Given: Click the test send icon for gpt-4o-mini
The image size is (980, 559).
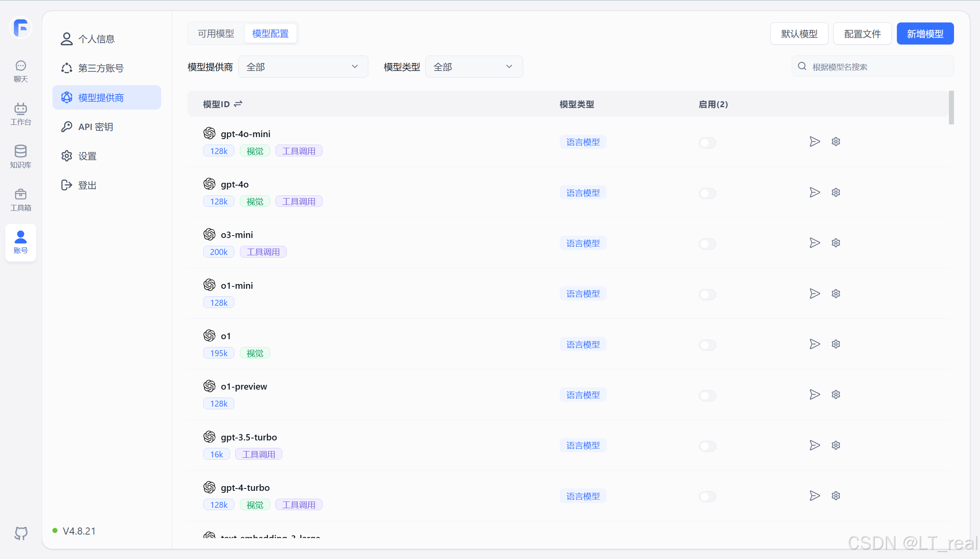Looking at the screenshot, I should [815, 142].
